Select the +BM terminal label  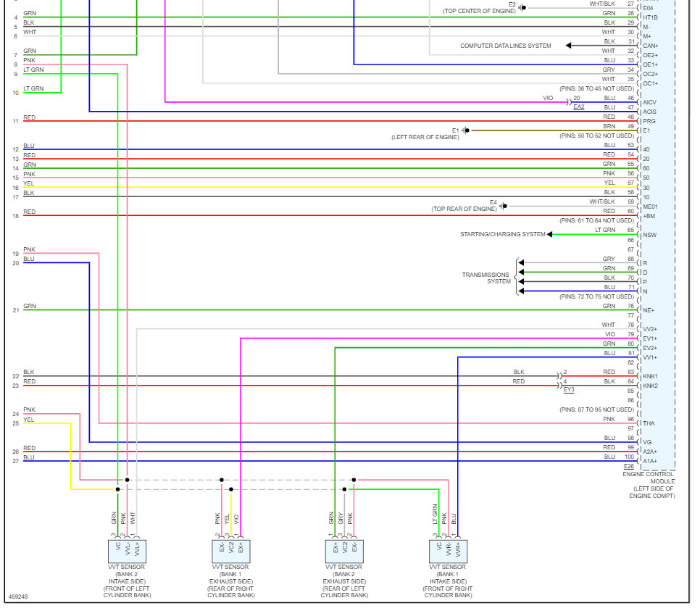tap(649, 216)
